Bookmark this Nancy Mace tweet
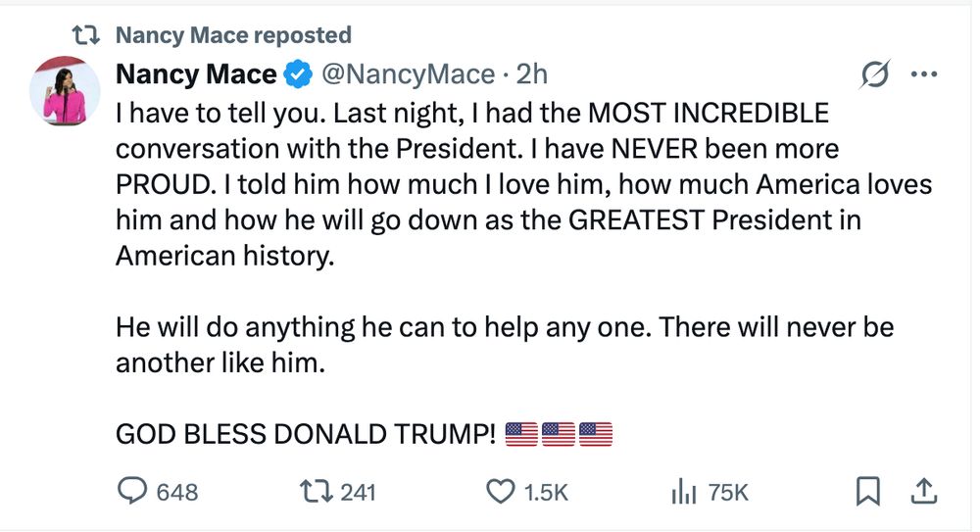980x532 pixels. [x=867, y=491]
